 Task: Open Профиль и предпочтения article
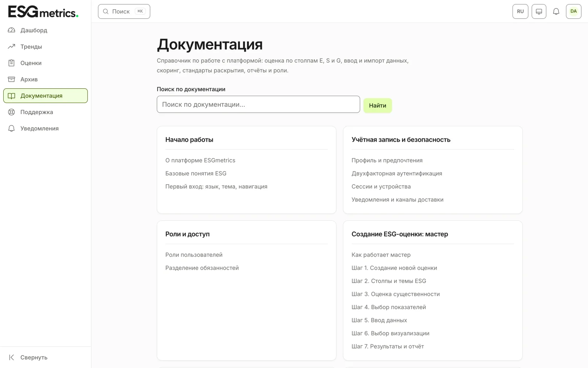387,160
